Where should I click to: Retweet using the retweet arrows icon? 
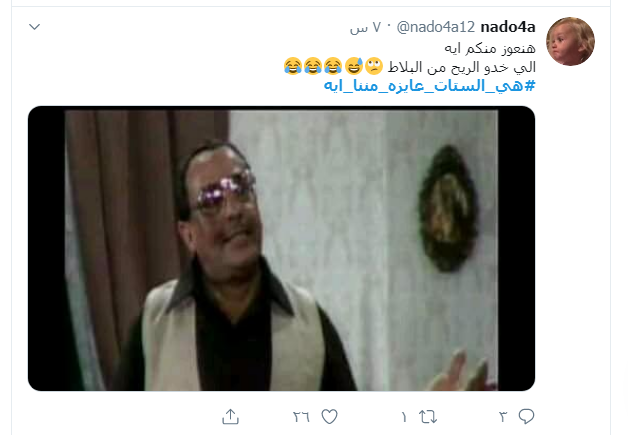tap(428, 417)
